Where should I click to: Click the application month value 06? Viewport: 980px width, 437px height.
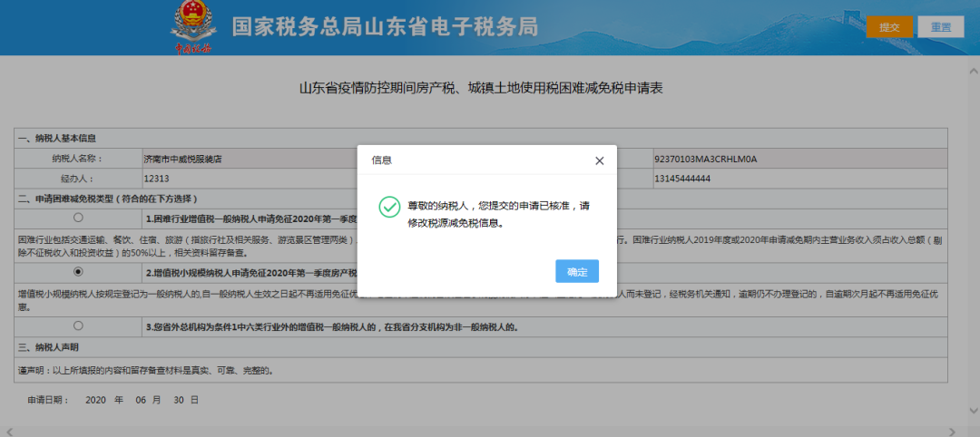(x=141, y=400)
